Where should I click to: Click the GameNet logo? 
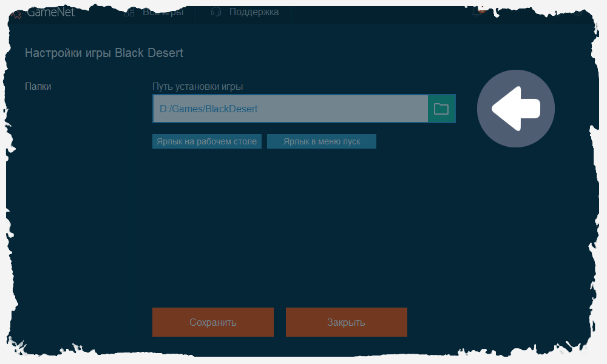click(43, 12)
